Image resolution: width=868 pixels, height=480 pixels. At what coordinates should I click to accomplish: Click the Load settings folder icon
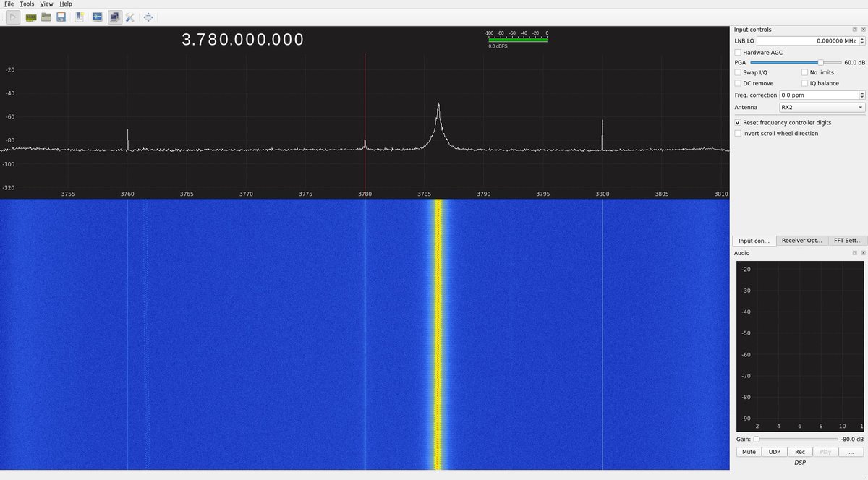point(46,17)
